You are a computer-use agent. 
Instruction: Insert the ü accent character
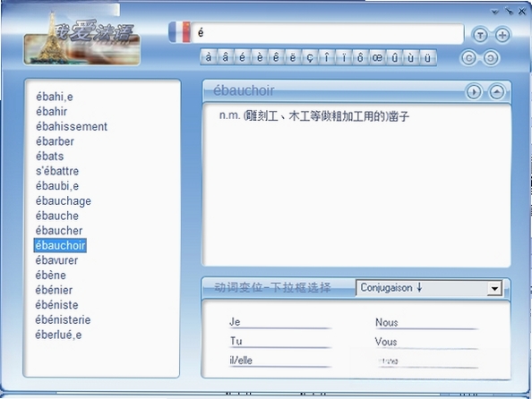[427, 57]
